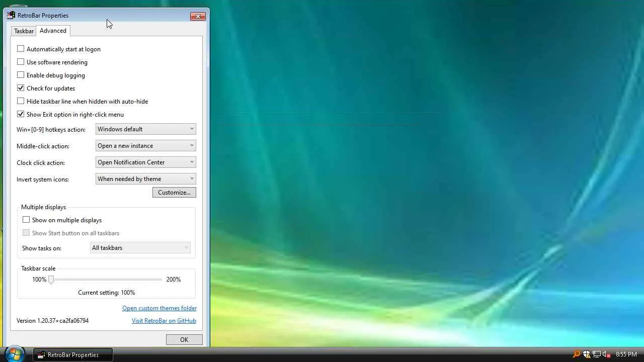Open the custom themes folder link

pyautogui.click(x=159, y=308)
